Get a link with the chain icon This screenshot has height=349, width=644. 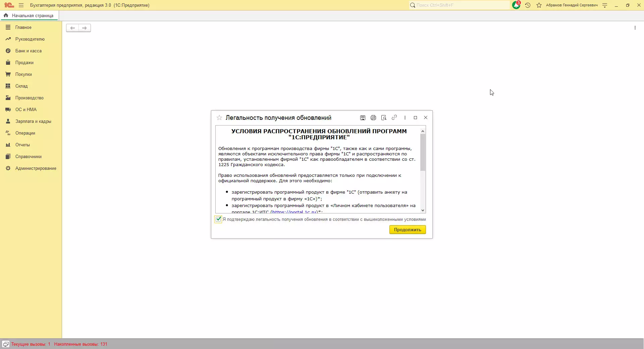coord(394,117)
